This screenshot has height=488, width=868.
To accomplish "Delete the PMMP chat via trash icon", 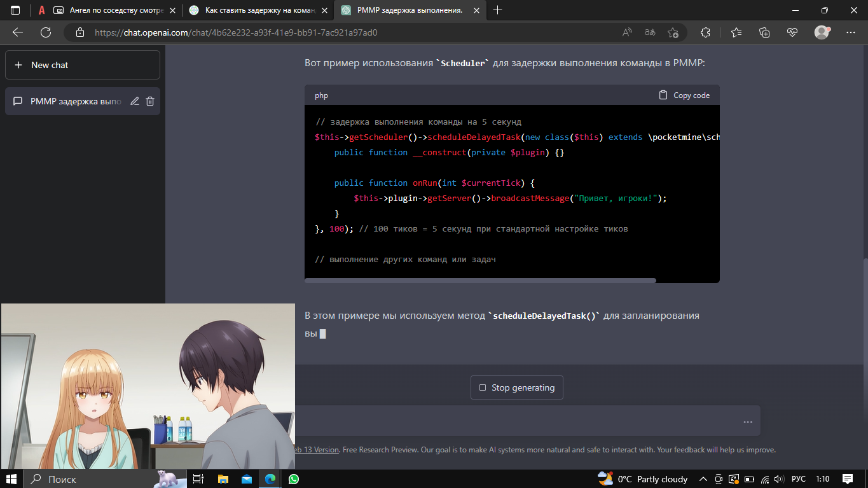I will (150, 101).
